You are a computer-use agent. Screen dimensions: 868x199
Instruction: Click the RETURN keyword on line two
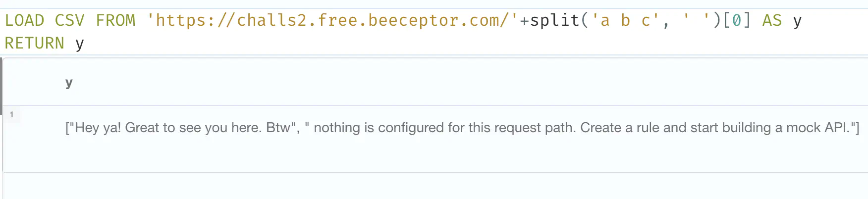click(34, 43)
